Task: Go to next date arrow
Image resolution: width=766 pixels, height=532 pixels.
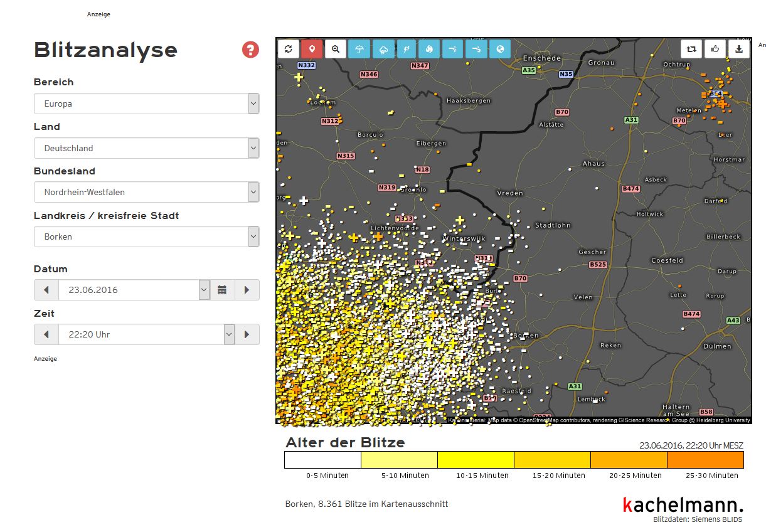Action: coord(247,290)
